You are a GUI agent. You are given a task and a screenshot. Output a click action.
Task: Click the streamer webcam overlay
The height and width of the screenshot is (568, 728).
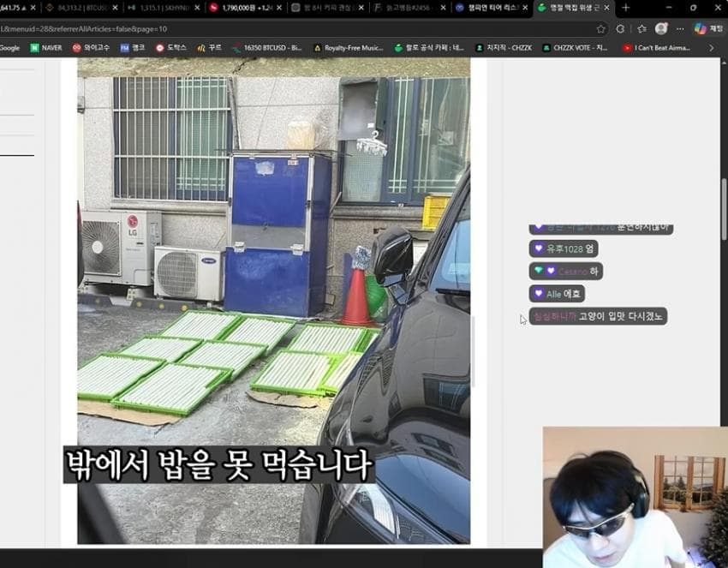[x=636, y=497]
